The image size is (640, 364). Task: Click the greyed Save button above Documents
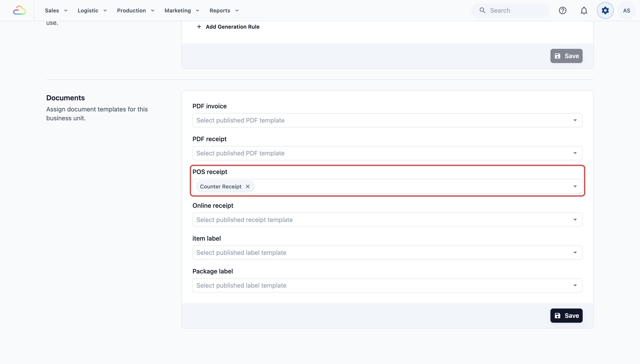click(566, 56)
